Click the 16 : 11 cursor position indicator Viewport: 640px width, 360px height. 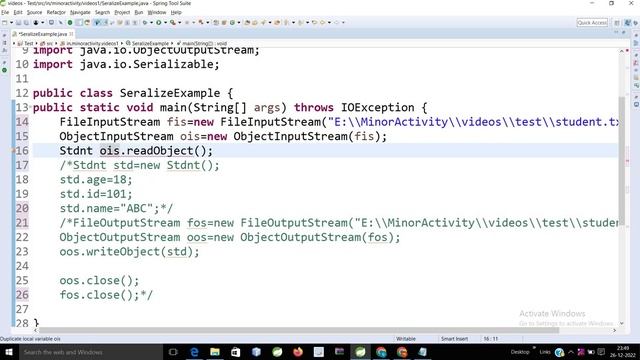pyautogui.click(x=491, y=339)
